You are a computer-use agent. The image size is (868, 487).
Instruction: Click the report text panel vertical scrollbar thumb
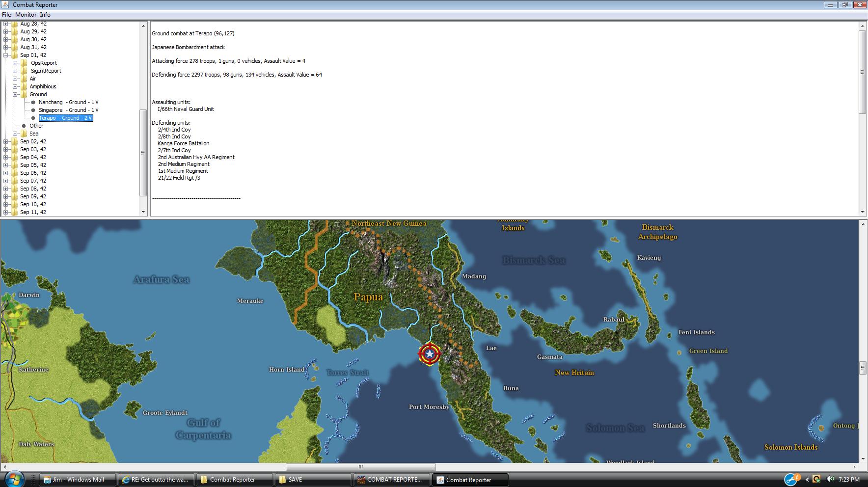tap(862, 72)
